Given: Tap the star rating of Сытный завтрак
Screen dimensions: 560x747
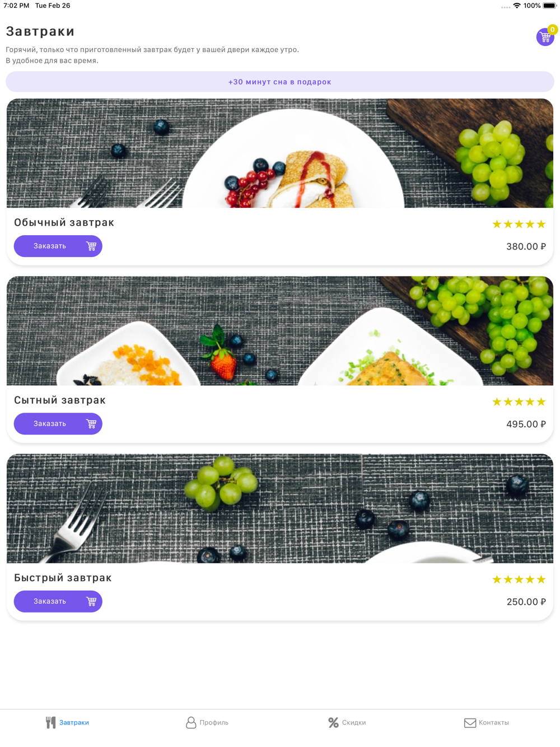Looking at the screenshot, I should coord(519,402).
